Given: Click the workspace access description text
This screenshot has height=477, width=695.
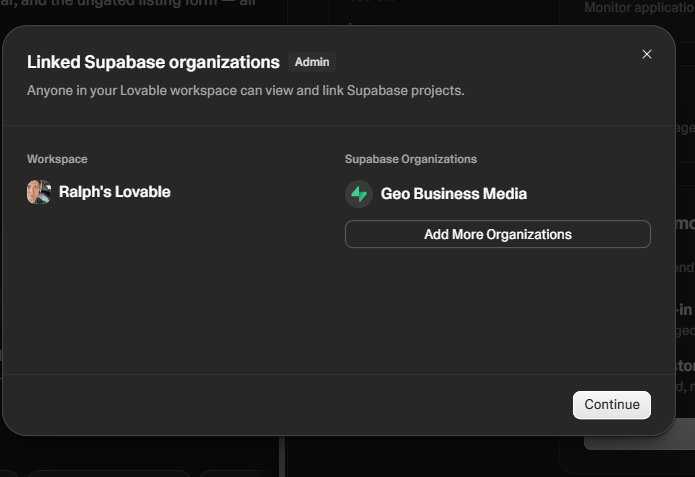Looking at the screenshot, I should [246, 90].
